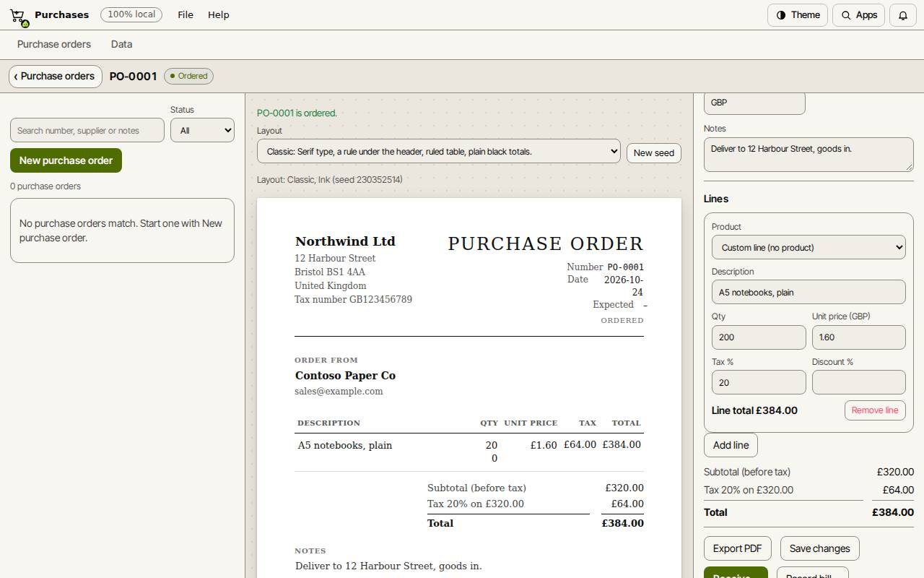Click the GBP currency field
The height and width of the screenshot is (578, 924).
tap(754, 103)
